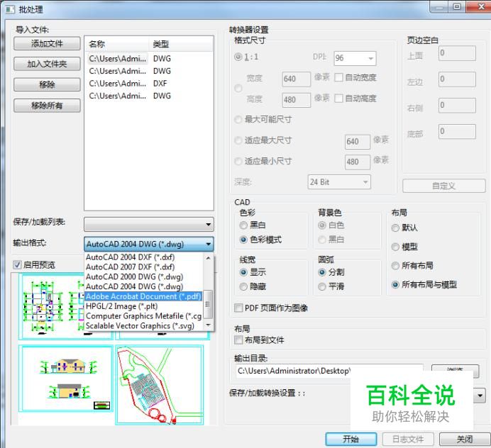The height and width of the screenshot is (448, 491).
Task: Select the 色彩模式 radio button
Action: tap(243, 240)
